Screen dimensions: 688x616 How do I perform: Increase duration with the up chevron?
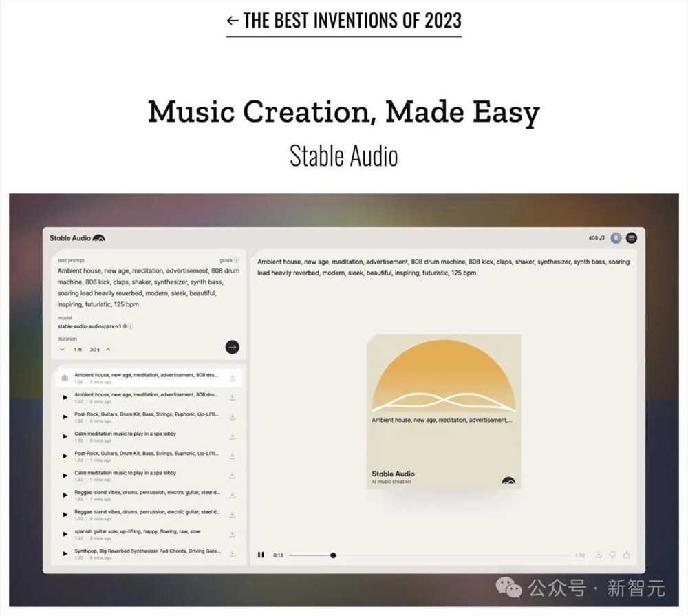click(x=108, y=350)
